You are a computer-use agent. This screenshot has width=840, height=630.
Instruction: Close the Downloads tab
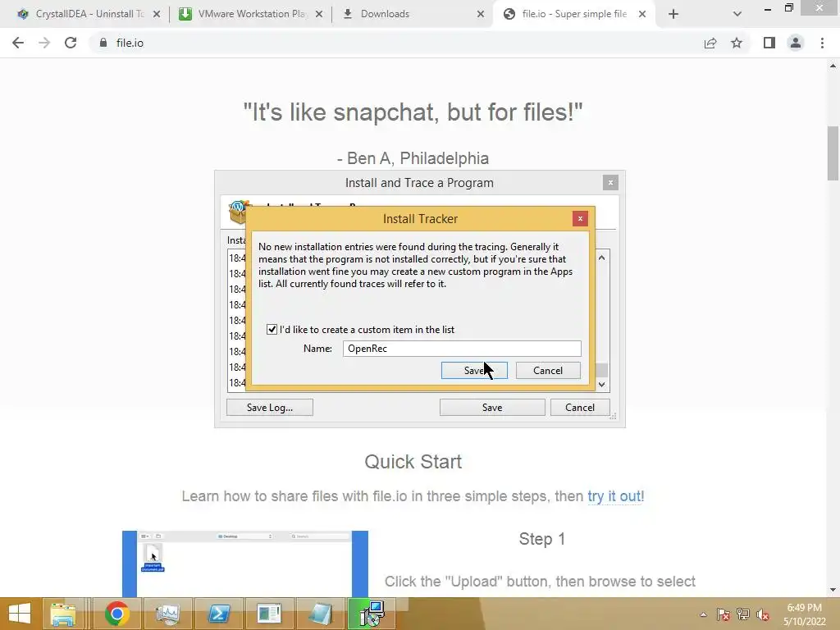coord(481,14)
